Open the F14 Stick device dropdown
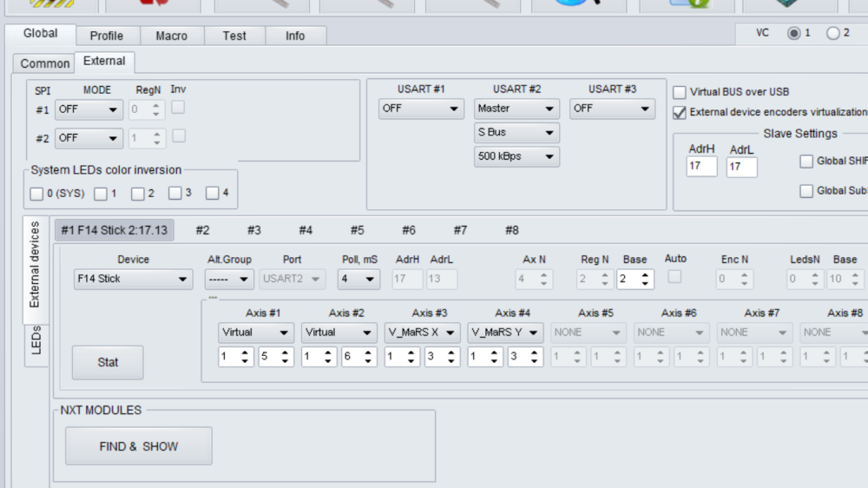 [133, 279]
